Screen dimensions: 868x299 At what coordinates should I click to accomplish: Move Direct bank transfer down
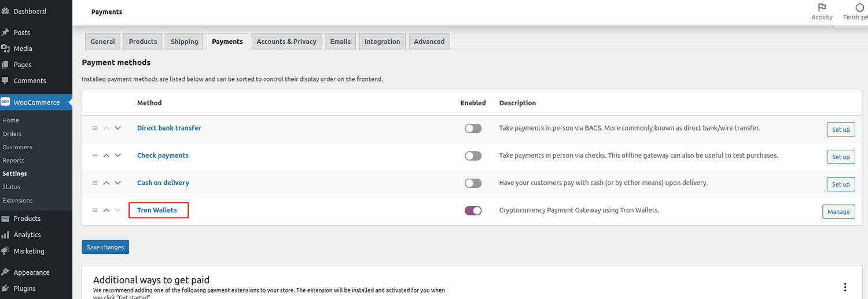point(118,128)
